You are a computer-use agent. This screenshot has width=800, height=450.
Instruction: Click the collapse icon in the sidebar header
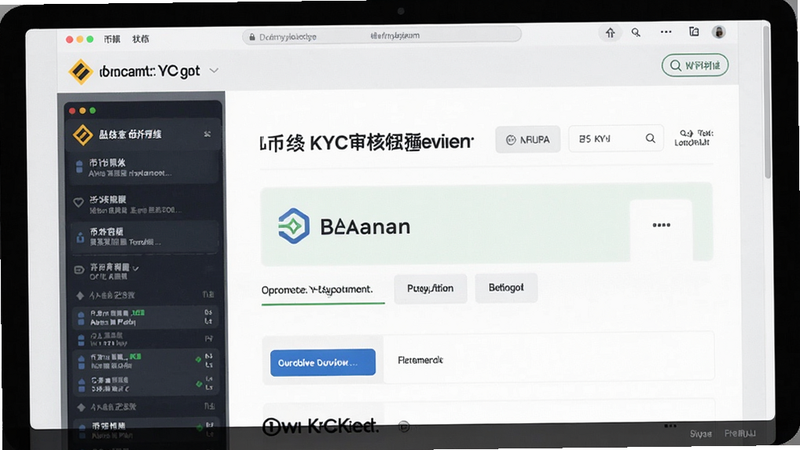click(x=207, y=134)
